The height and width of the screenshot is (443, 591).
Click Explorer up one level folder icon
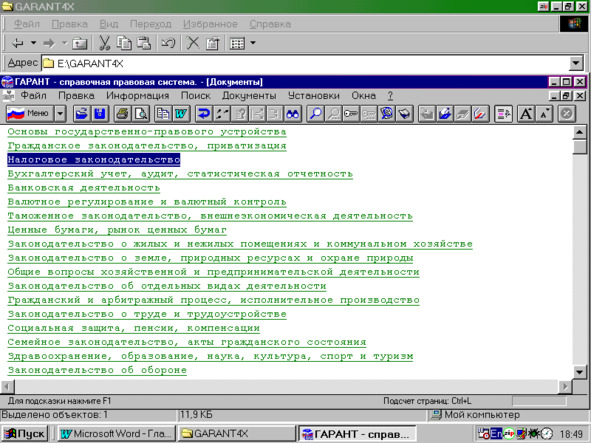click(x=80, y=43)
